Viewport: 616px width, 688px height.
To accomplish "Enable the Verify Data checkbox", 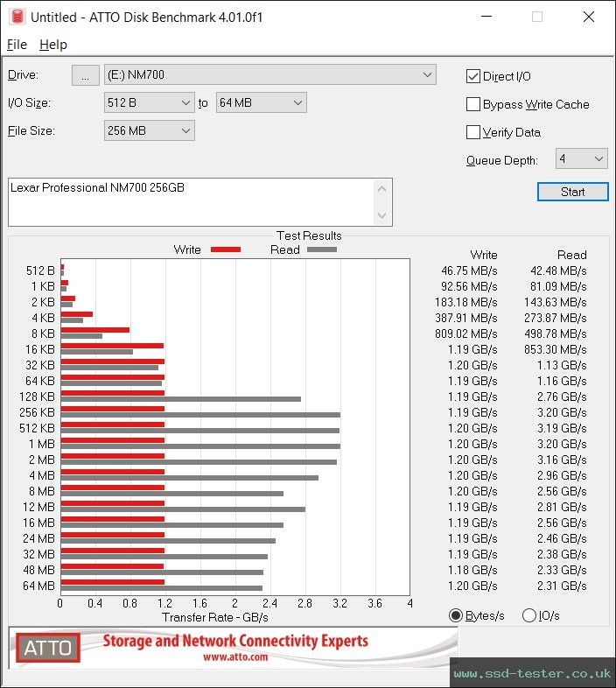I will pos(473,132).
